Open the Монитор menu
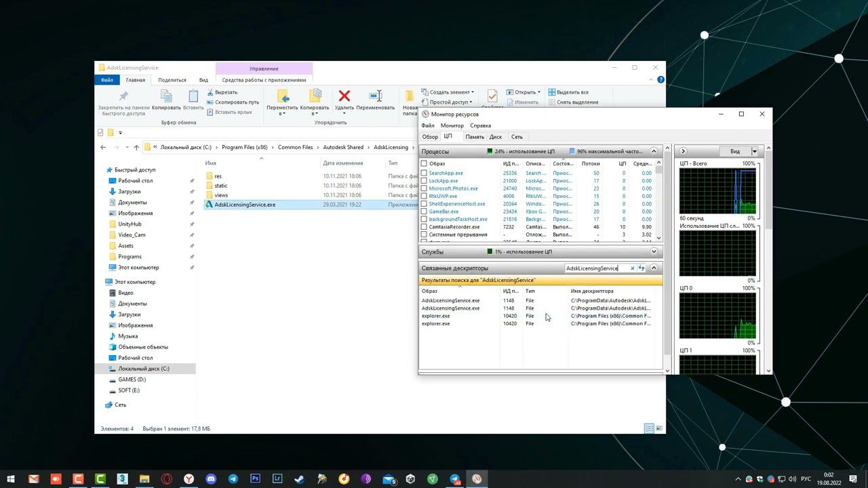 pyautogui.click(x=452, y=125)
